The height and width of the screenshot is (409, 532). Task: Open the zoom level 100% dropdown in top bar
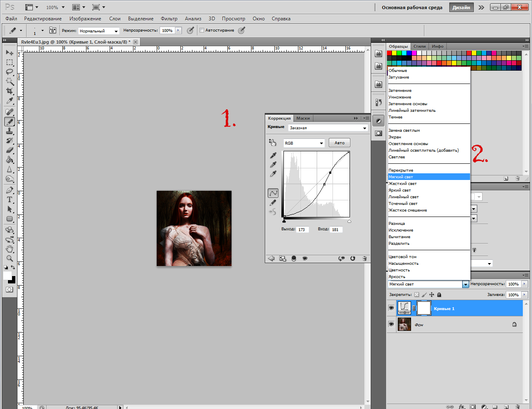[63, 7]
